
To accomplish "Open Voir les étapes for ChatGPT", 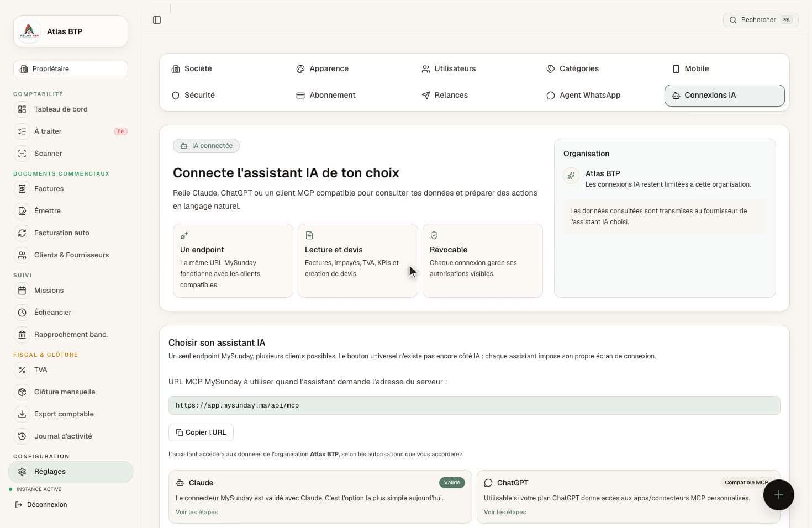I will pyautogui.click(x=505, y=513).
